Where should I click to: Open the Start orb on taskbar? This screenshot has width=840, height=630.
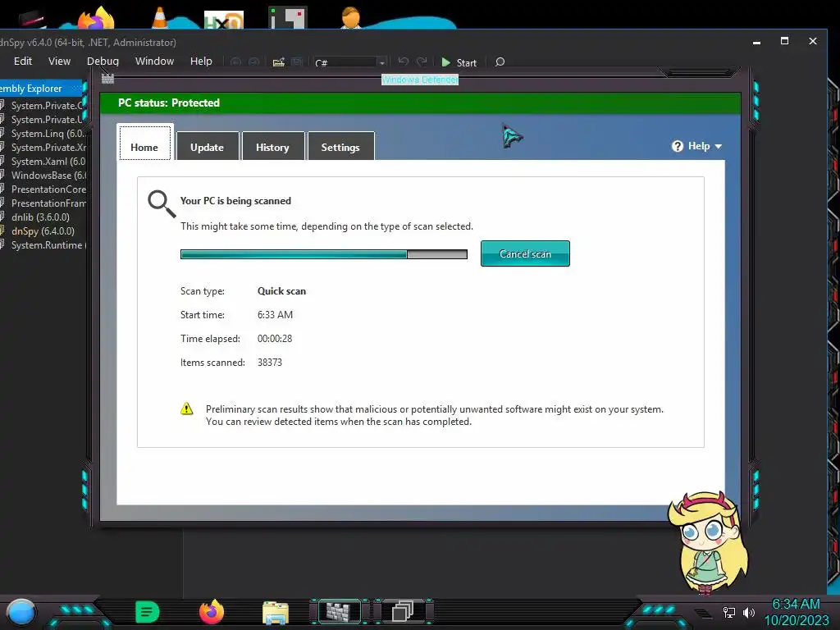[x=21, y=612]
